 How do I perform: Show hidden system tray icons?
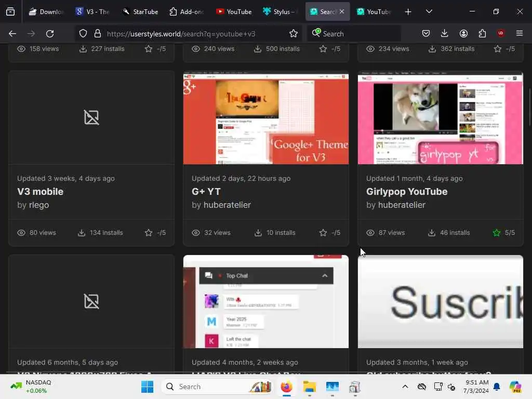point(405,387)
